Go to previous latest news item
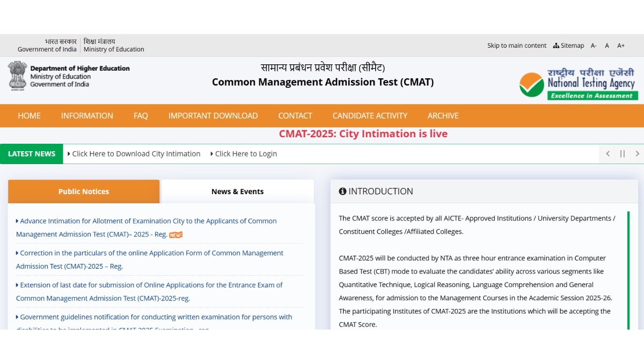This screenshot has height=362, width=644. click(608, 154)
